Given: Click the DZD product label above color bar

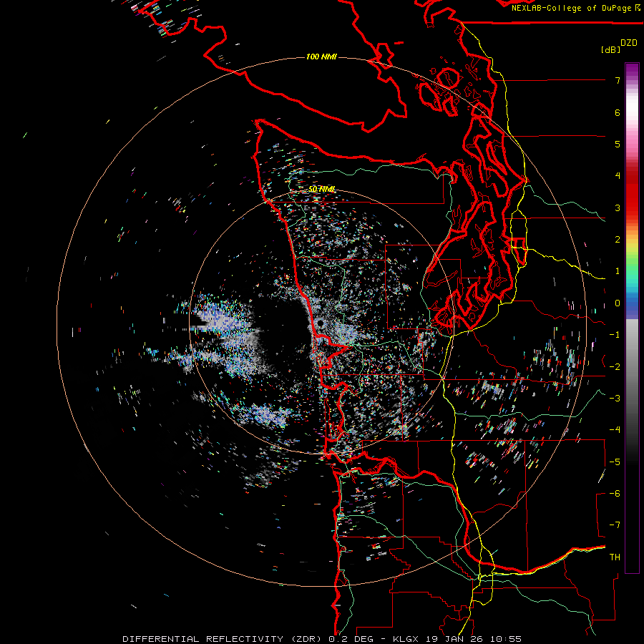Looking at the screenshot, I should point(629,43).
